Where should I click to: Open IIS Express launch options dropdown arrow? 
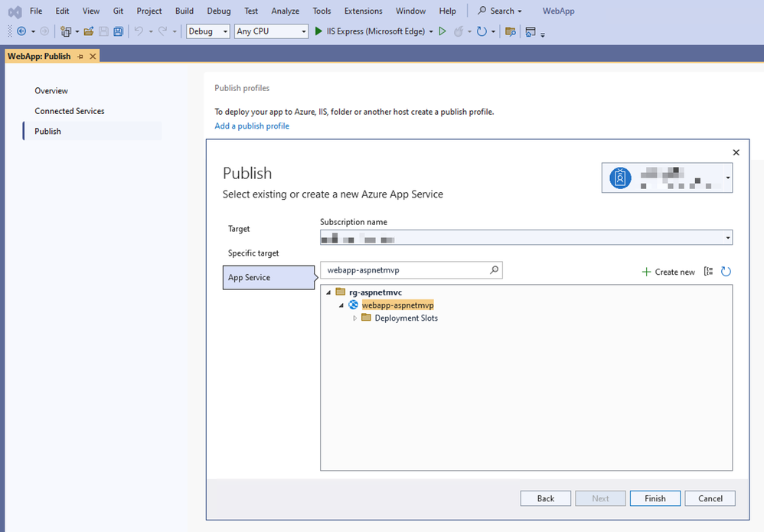(x=431, y=31)
